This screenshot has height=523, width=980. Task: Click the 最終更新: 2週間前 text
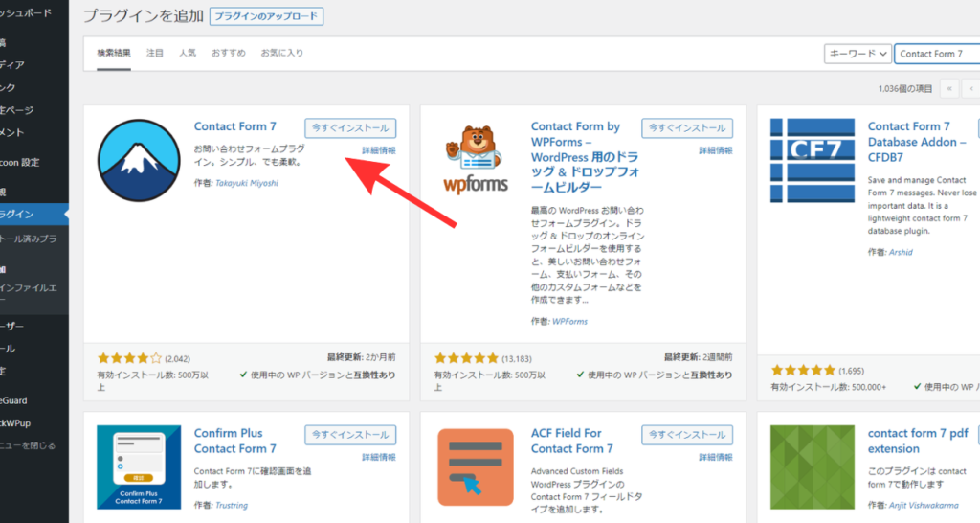(x=698, y=357)
